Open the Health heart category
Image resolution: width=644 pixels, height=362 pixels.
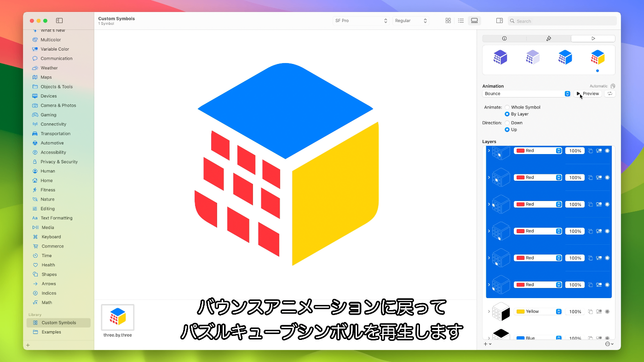pyautogui.click(x=48, y=265)
